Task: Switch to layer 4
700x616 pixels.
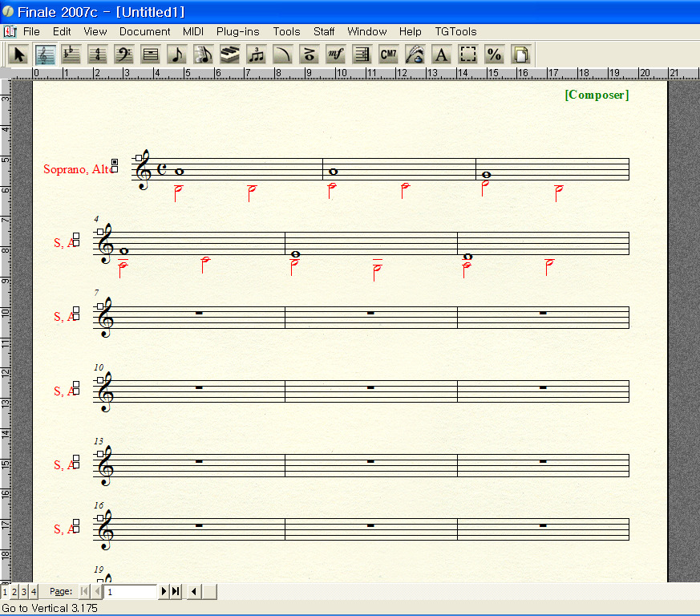Action: (x=34, y=592)
